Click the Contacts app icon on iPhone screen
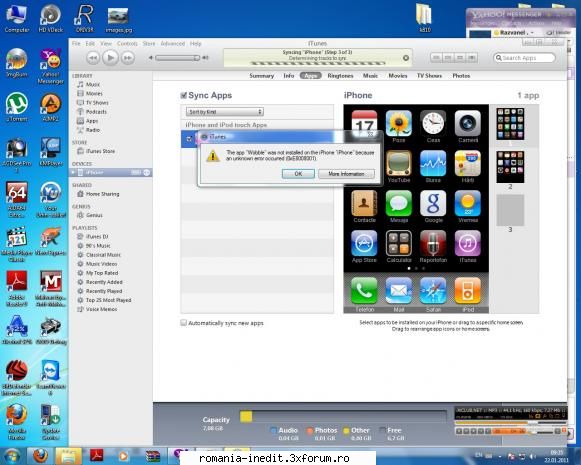This screenshot has width=581, height=465. pos(364,203)
